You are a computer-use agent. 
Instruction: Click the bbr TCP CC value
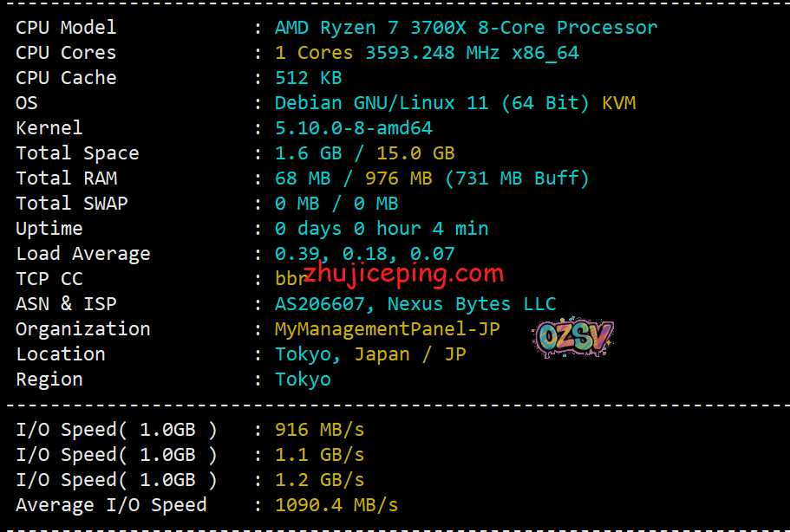click(291, 279)
